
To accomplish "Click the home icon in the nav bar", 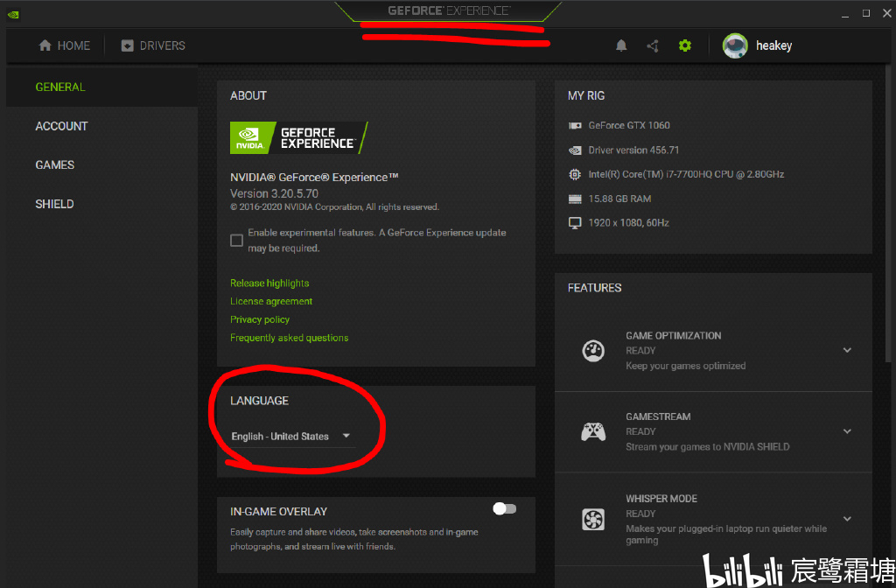I will [45, 45].
